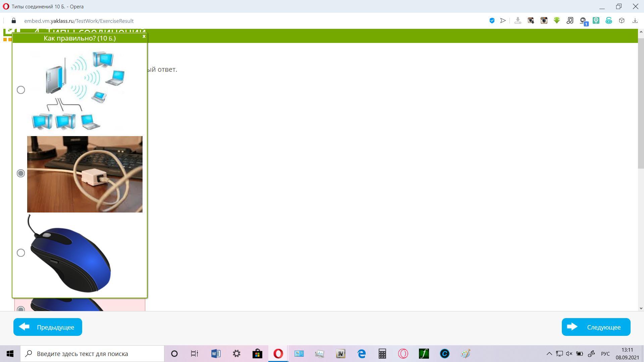The image size is (644, 362).
Task: Open the Paint palette icon on taskbar
Action: 465,354
